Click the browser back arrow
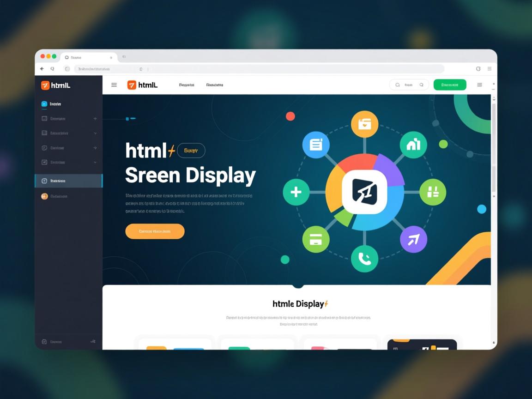The image size is (532, 399). [x=42, y=69]
